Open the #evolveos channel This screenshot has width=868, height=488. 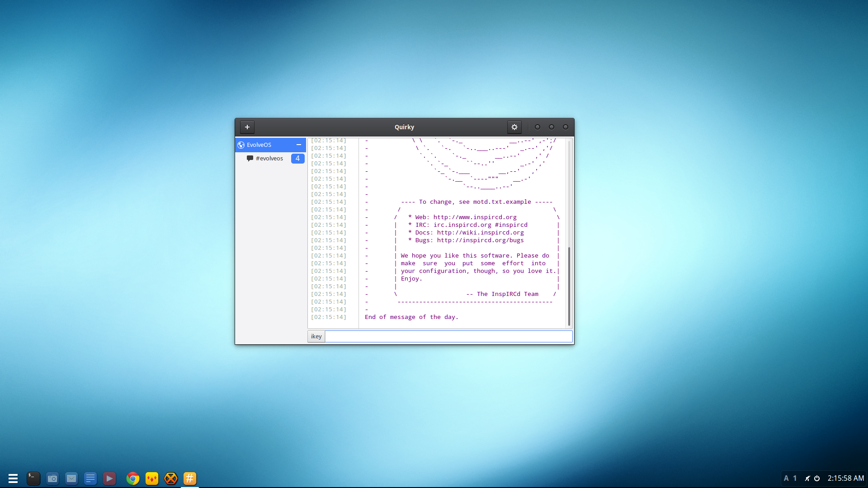coord(269,158)
